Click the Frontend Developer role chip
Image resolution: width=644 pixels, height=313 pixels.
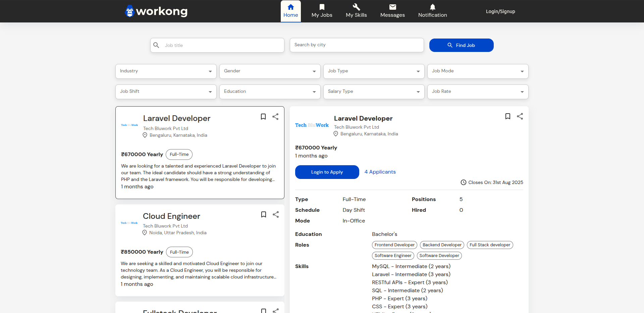(394, 245)
